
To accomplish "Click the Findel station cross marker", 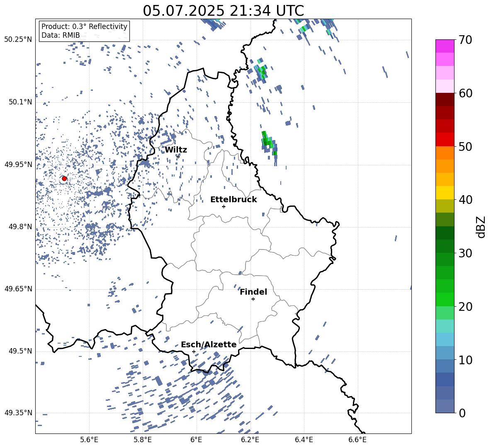I will coord(253,299).
